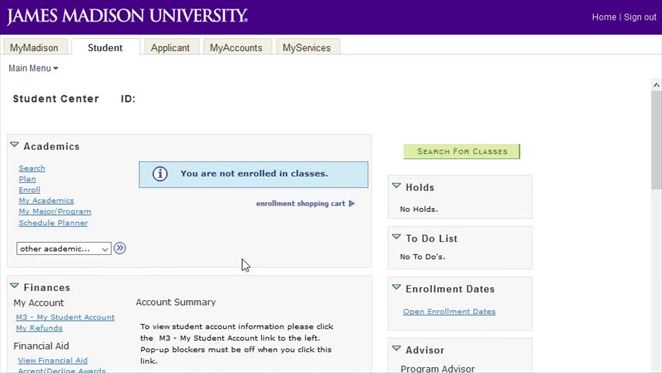This screenshot has width=662, height=373.
Task: Collapse the To Do List triangle
Action: tap(396, 237)
